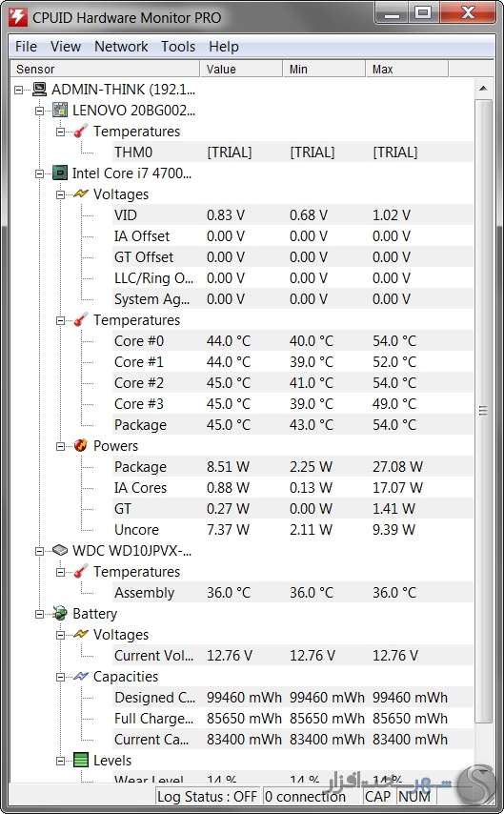Select the Uncore power row
Image resolution: width=504 pixels, height=814 pixels.
click(x=292, y=530)
